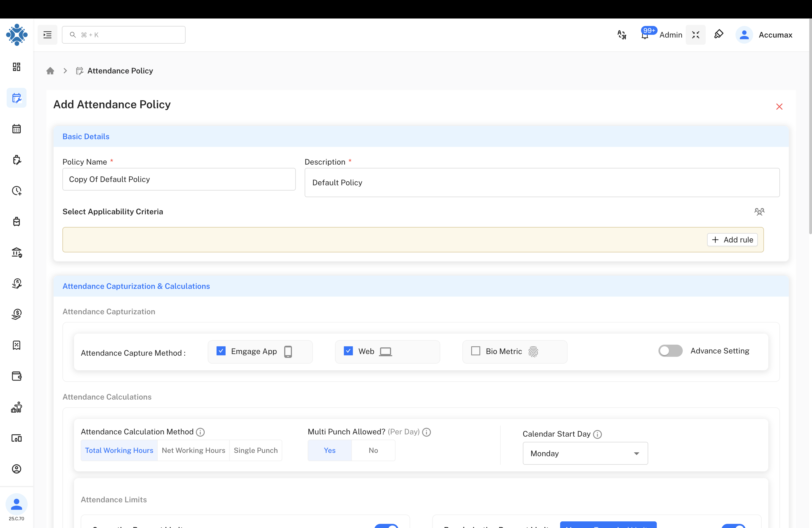Open the clock-plus icon in the sidebar
This screenshot has height=528, width=812.
[x=16, y=191]
